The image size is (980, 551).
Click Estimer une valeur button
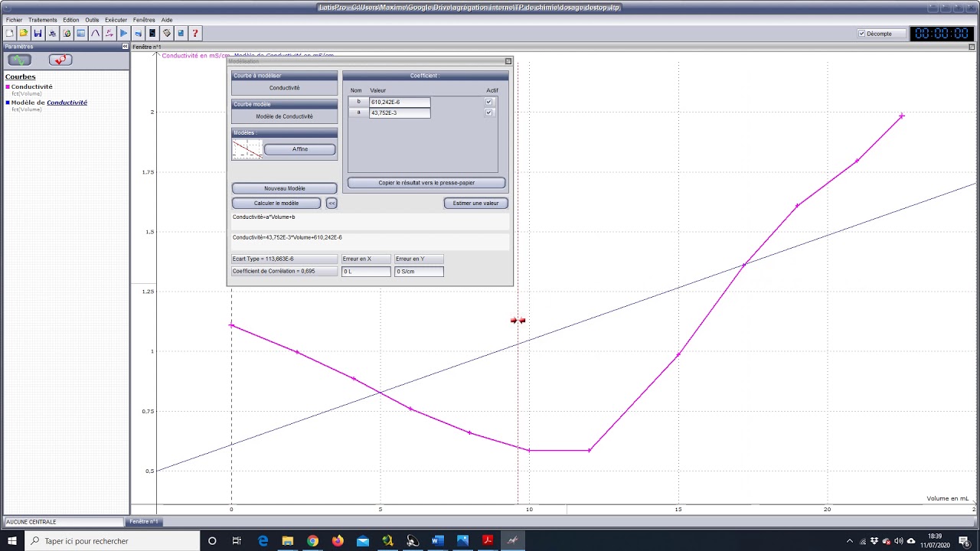coord(475,203)
